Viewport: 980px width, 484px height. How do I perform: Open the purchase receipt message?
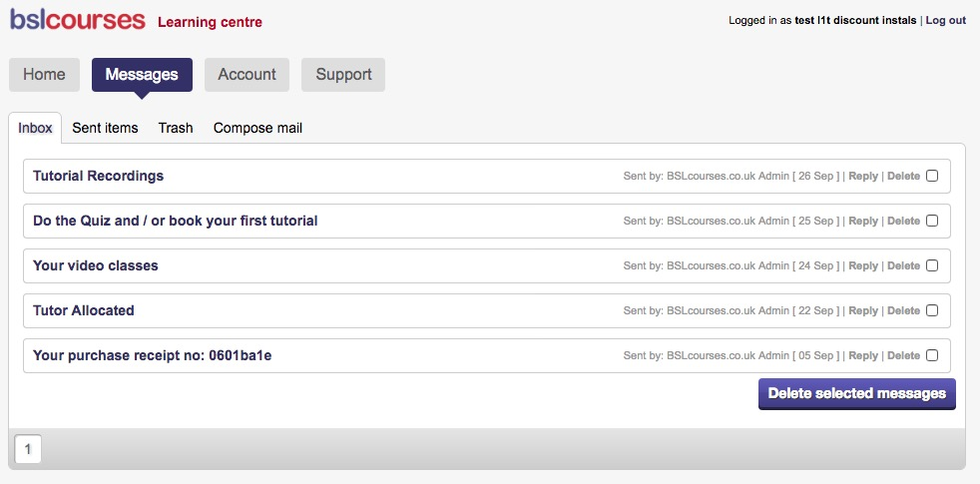pyautogui.click(x=152, y=355)
